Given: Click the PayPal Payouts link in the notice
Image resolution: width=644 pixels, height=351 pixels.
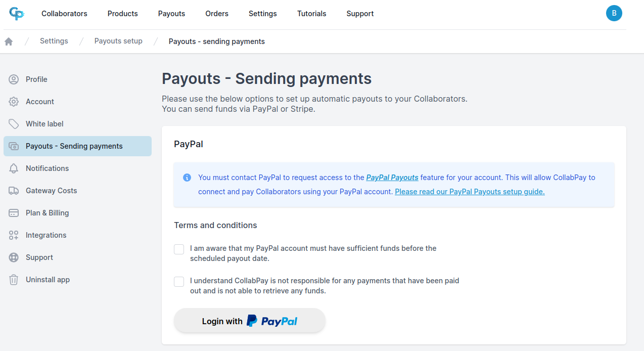Looking at the screenshot, I should pyautogui.click(x=392, y=178).
